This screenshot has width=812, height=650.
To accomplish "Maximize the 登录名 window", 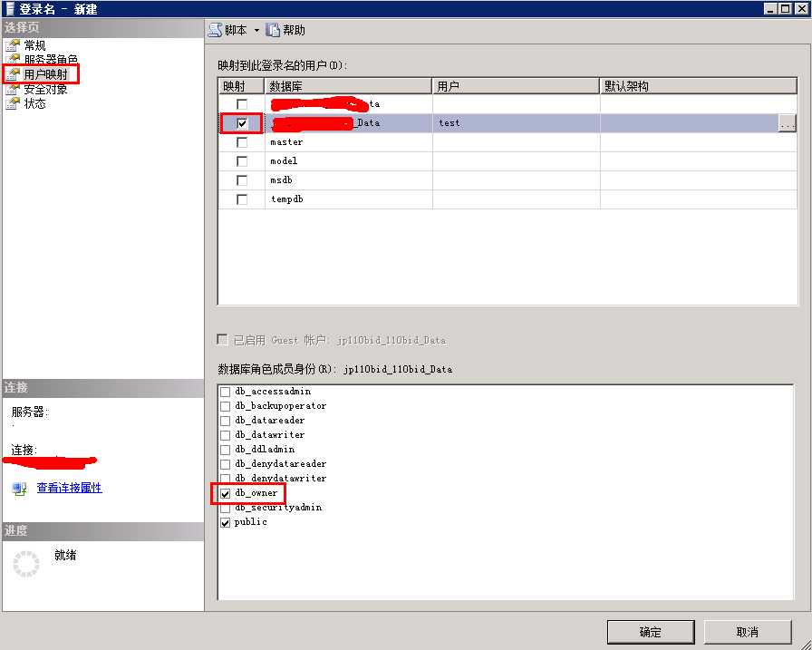I will [x=785, y=8].
